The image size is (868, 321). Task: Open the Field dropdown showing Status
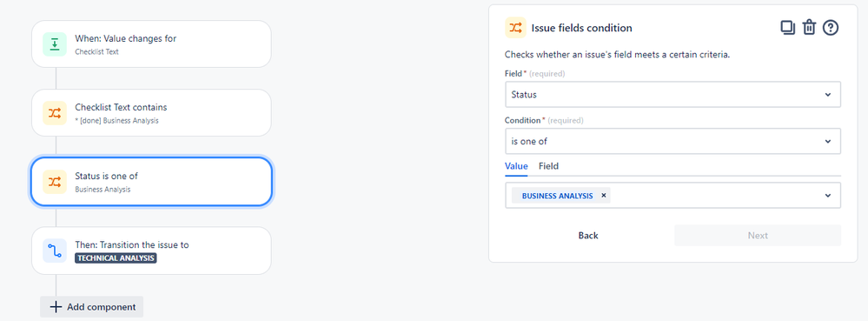point(673,94)
